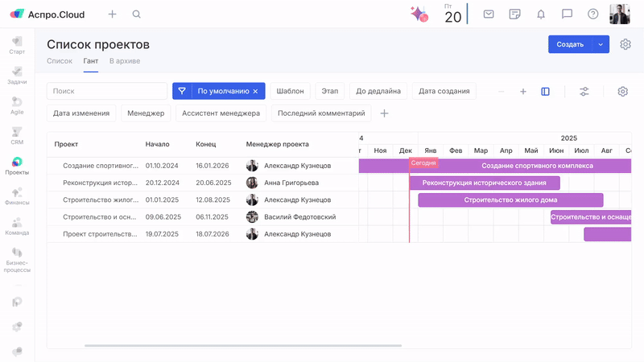Click the Создать button
The height and width of the screenshot is (362, 644).
570,44
